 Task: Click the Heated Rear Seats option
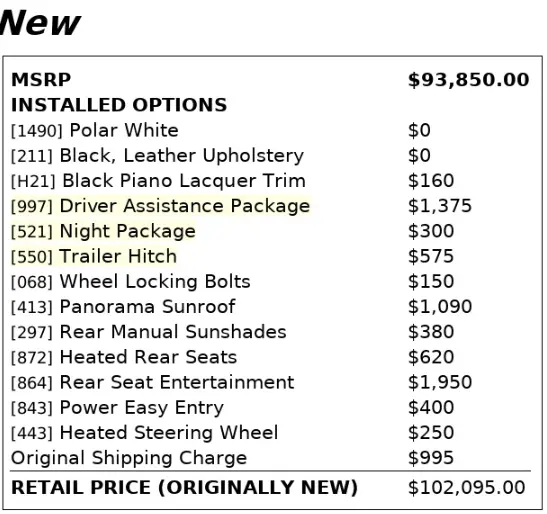(124, 357)
